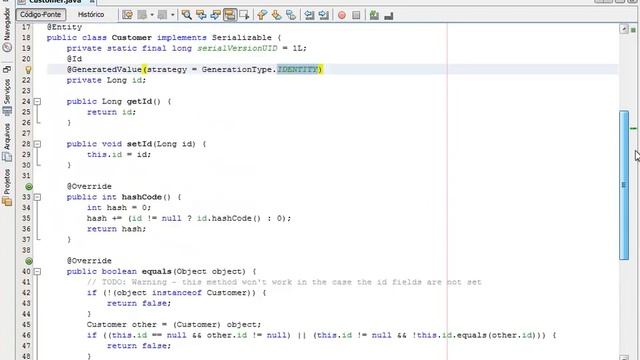
Task: Click the highlighted IDENTITY word
Action: pyautogui.click(x=297, y=69)
